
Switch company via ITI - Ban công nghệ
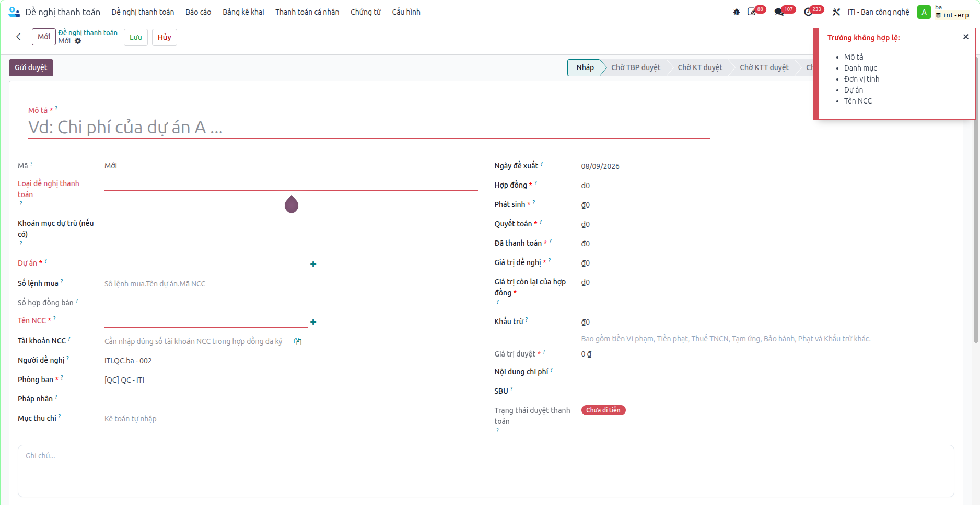(x=878, y=12)
